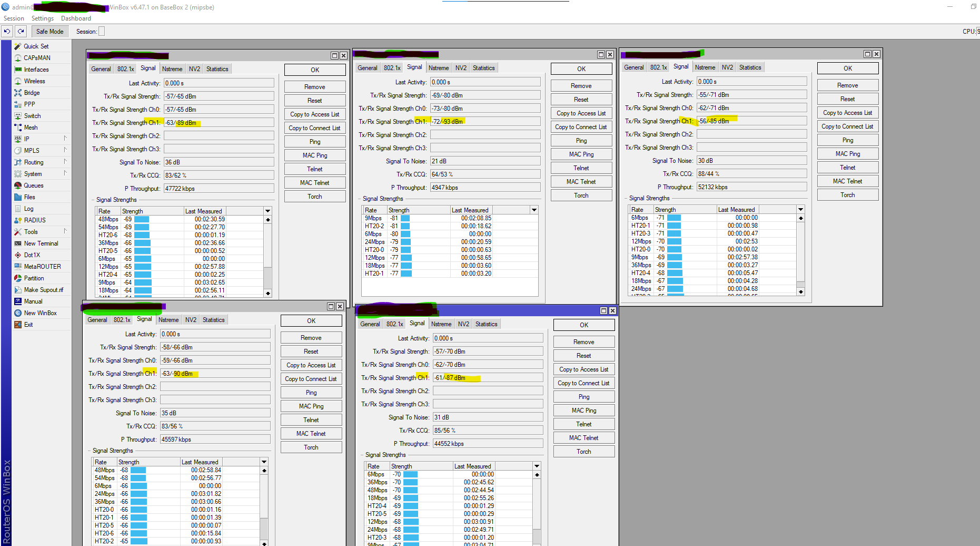
Task: Open the Queues menu
Action: click(x=34, y=186)
